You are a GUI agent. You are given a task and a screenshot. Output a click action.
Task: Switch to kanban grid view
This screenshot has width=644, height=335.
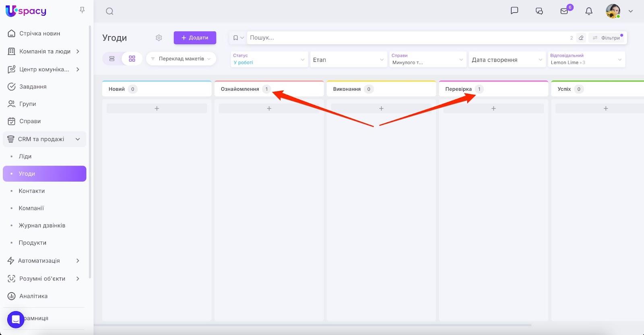pyautogui.click(x=132, y=59)
